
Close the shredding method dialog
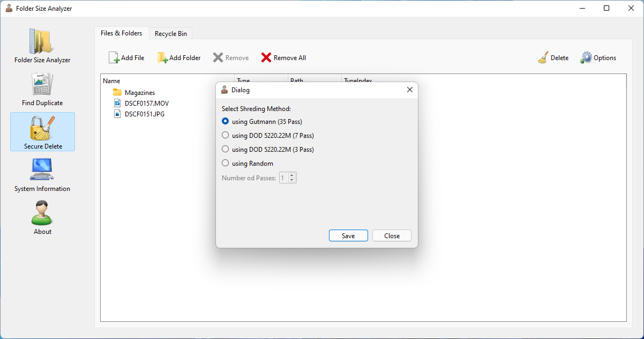(x=392, y=235)
